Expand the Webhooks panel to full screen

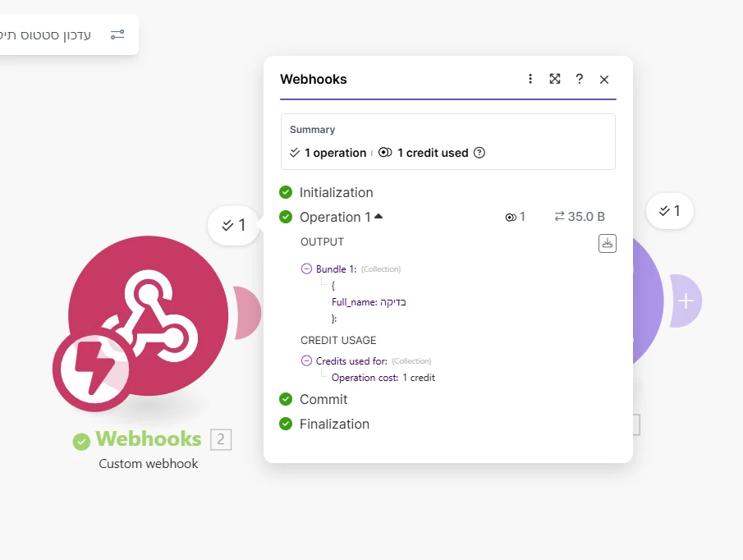click(555, 79)
